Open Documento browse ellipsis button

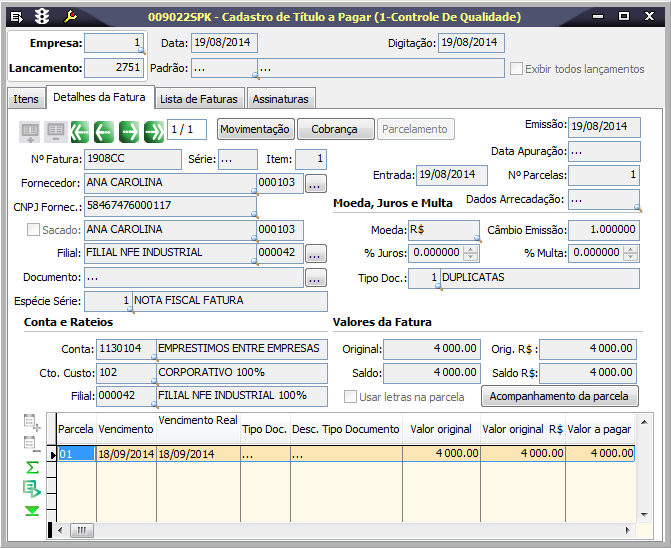pyautogui.click(x=315, y=278)
